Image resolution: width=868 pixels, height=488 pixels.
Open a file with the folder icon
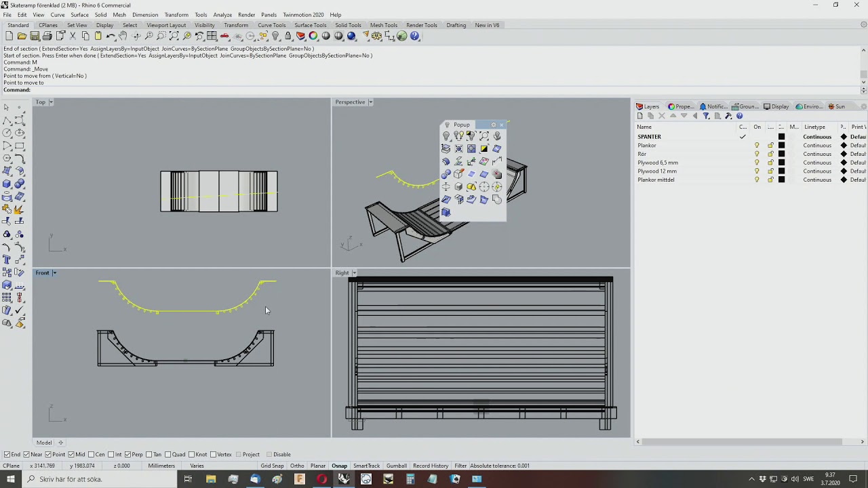coord(22,36)
